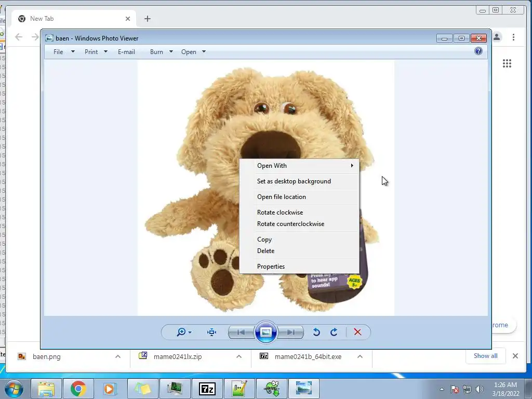532x399 pixels.
Task: Open Chrome three-dot menu
Action: coord(513,37)
